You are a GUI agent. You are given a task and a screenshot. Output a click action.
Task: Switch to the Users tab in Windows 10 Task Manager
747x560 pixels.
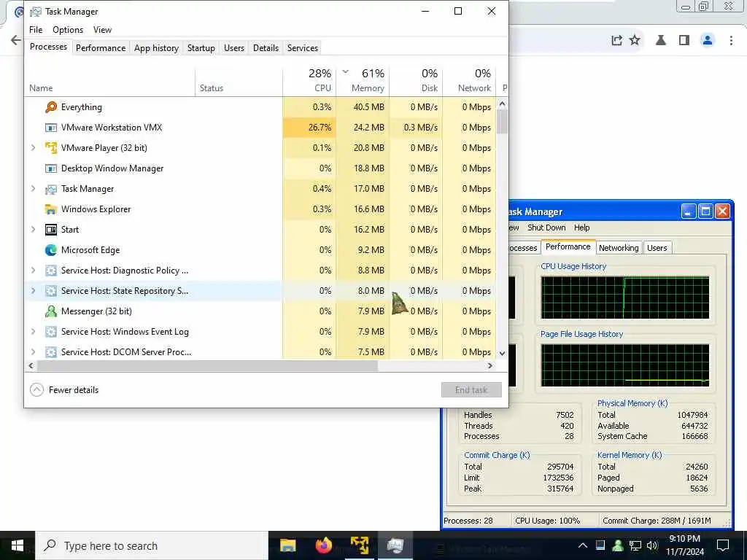234,48
